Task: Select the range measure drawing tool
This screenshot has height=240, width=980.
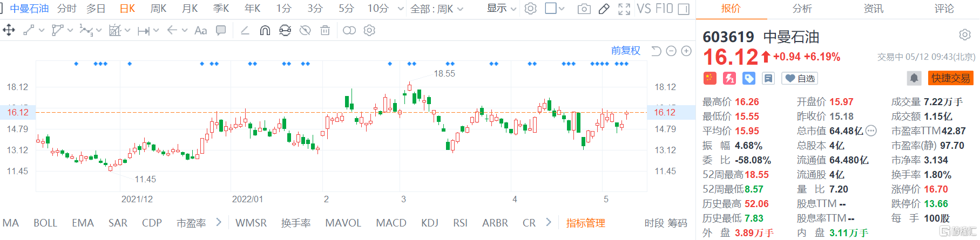Action: point(143,31)
